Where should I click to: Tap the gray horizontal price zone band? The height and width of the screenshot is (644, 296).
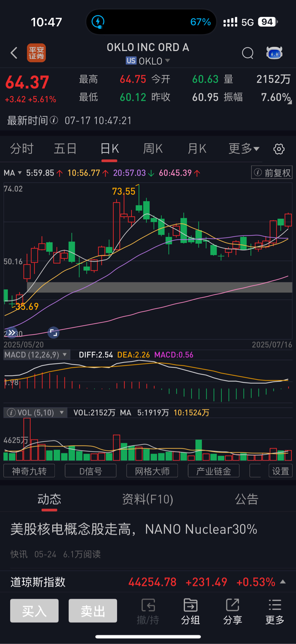160,287
